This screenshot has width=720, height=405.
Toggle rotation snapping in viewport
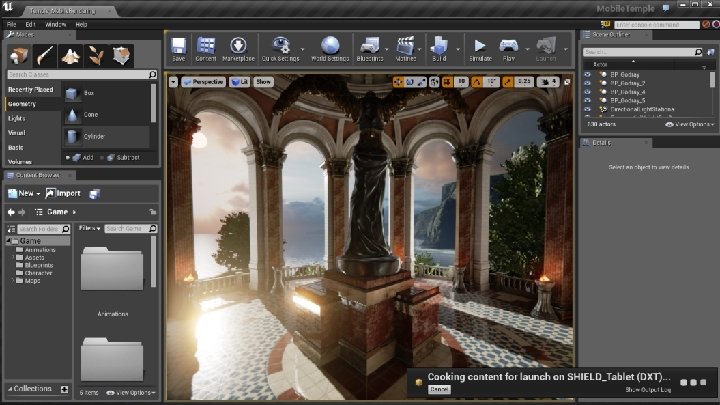click(477, 82)
